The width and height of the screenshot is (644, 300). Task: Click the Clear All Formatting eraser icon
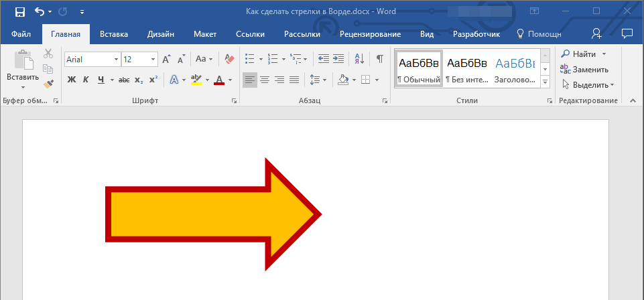tap(230, 59)
